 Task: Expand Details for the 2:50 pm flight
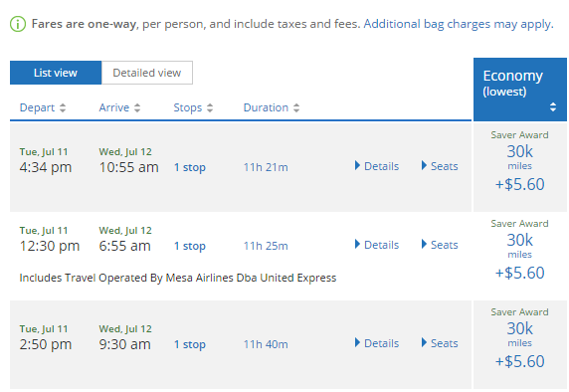(377, 343)
